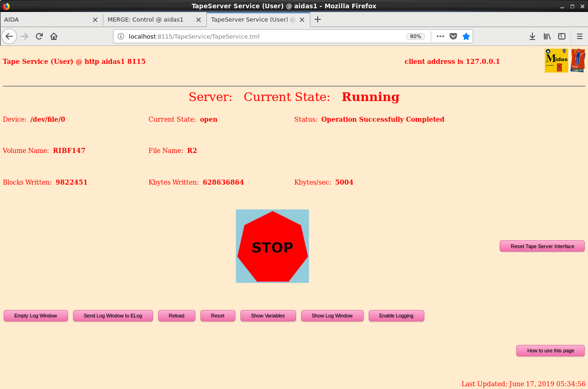Image resolution: width=588 pixels, height=389 pixels.
Task: Open a new tab with plus button
Action: coord(317,19)
